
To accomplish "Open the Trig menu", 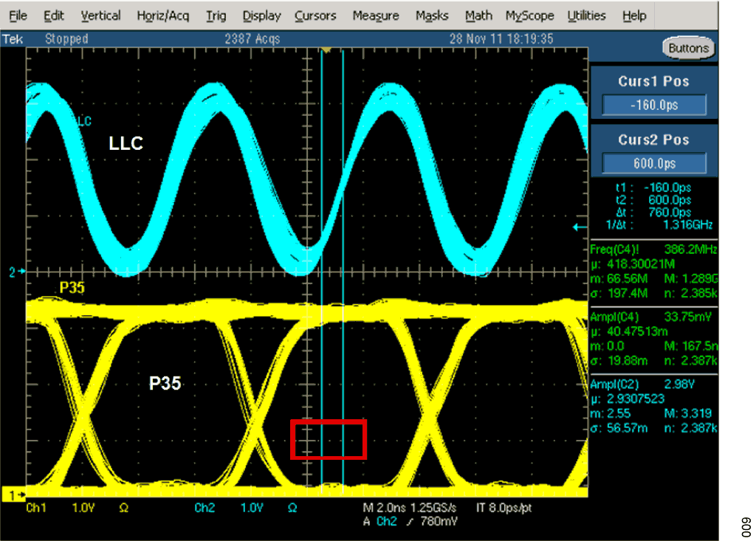I will pos(216,15).
